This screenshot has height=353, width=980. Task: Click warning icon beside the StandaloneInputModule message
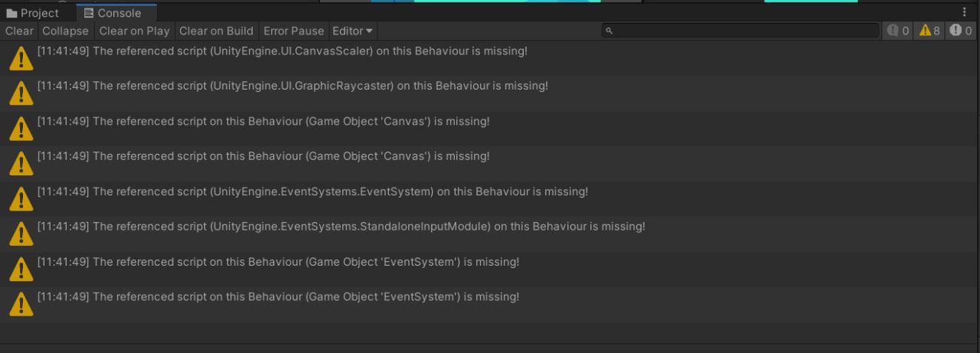tap(21, 234)
